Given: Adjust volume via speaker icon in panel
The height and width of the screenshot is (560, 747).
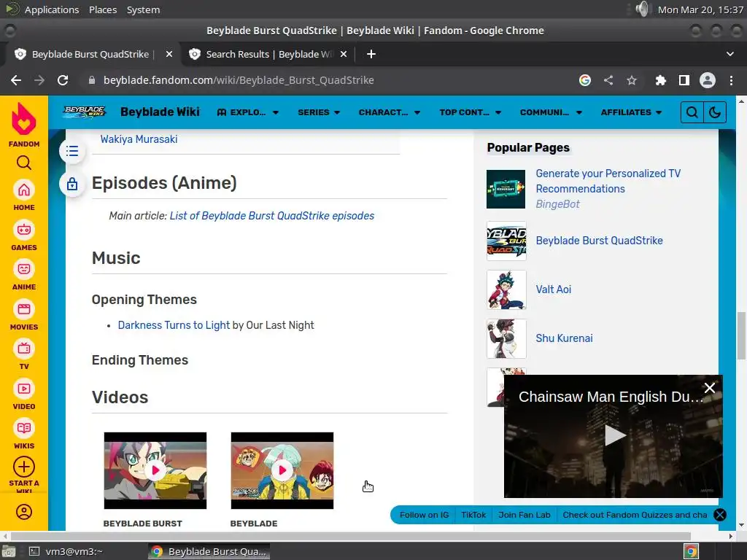Looking at the screenshot, I should 643,9.
